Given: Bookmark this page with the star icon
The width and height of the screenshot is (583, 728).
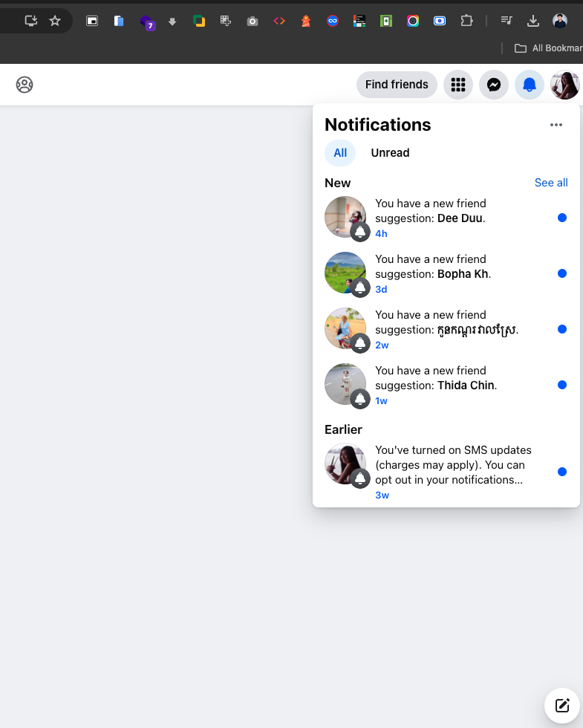Looking at the screenshot, I should [55, 21].
